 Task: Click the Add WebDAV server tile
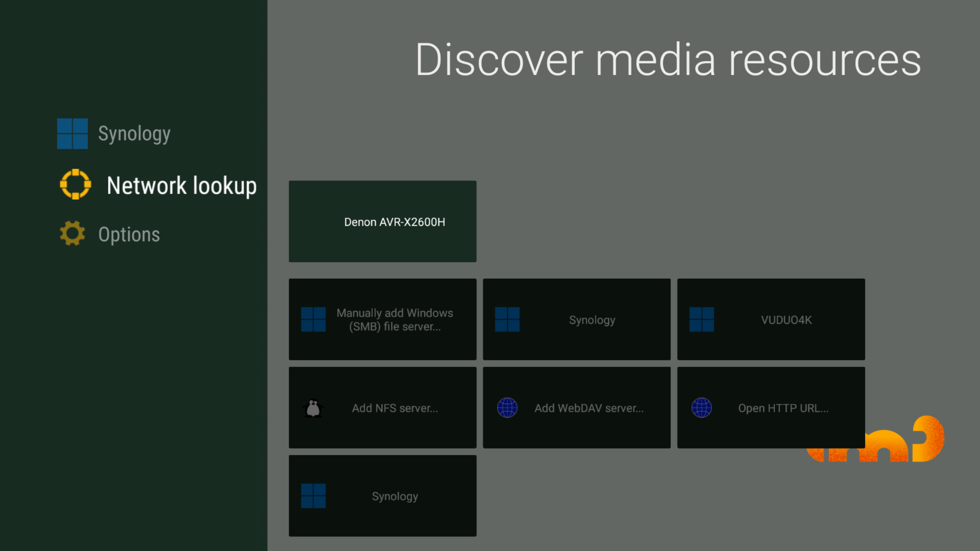tap(576, 408)
